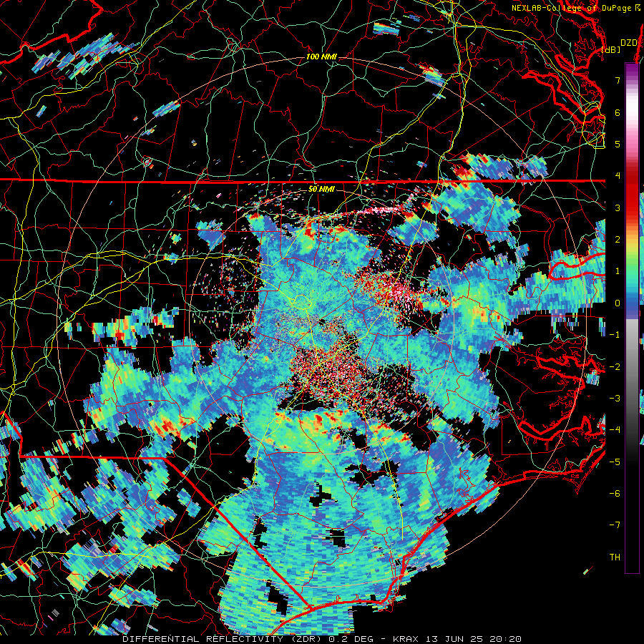Image resolution: width=644 pixels, height=644 pixels.
Task: Click the 3 value on the scale
Action: pos(618,208)
